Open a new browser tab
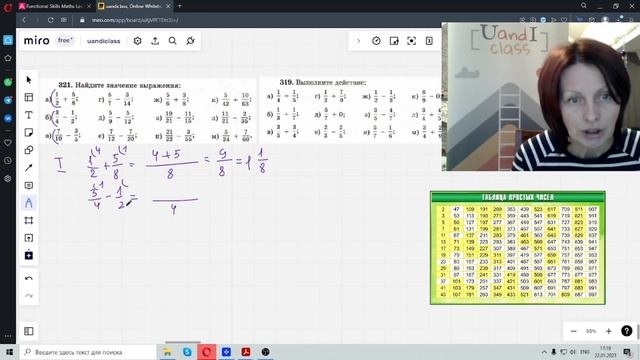 click(x=180, y=6)
